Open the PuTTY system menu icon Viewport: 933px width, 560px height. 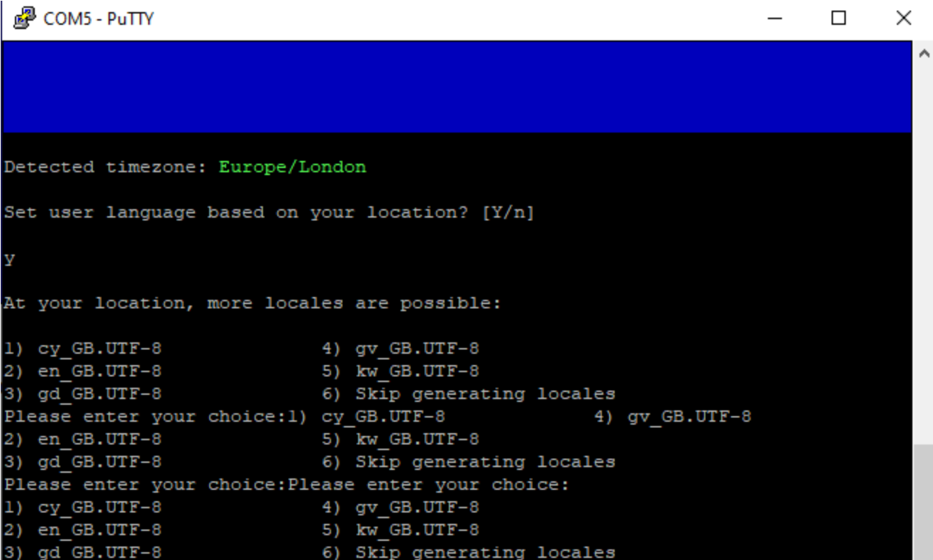24,18
